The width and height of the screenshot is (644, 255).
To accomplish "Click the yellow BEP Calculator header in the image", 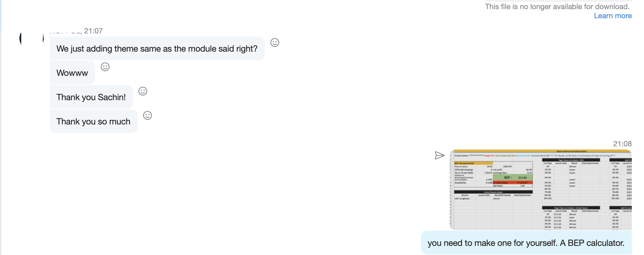I will click(473, 163).
